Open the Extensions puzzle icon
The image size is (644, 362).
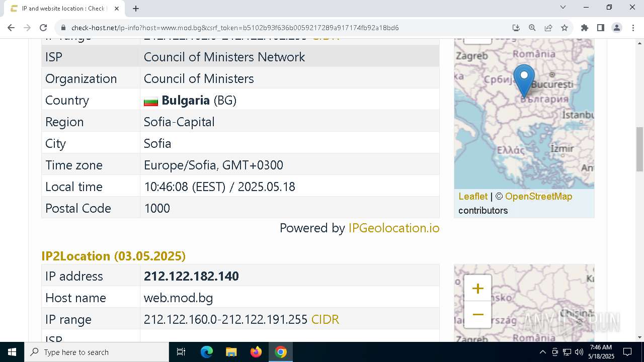point(584,28)
